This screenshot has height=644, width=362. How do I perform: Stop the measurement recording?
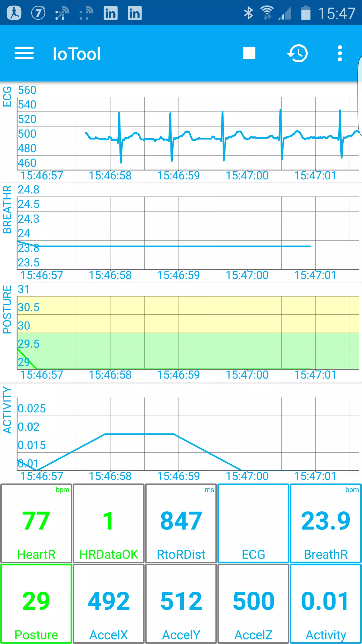point(249,53)
